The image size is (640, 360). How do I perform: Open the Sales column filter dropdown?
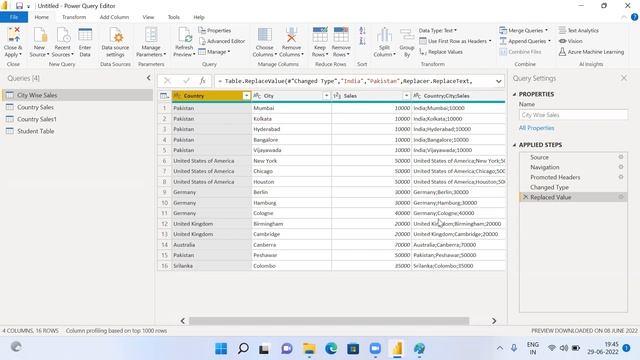(406, 96)
